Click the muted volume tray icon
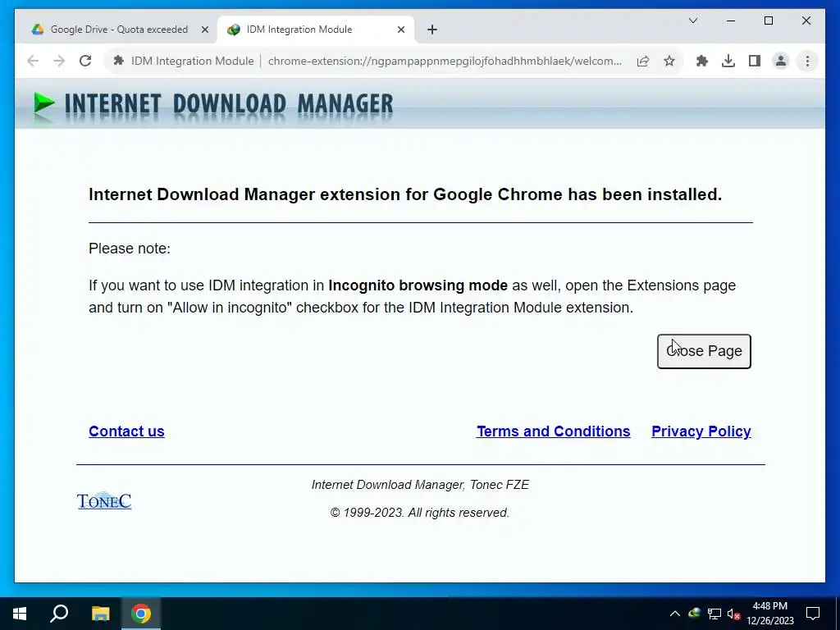 pos(733,614)
